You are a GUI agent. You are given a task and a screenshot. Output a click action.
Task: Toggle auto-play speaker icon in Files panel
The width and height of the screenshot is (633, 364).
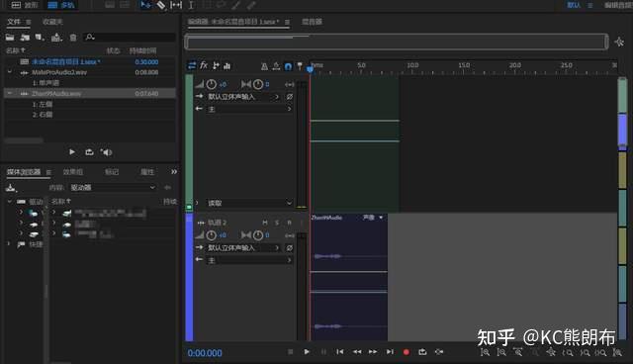coord(106,152)
